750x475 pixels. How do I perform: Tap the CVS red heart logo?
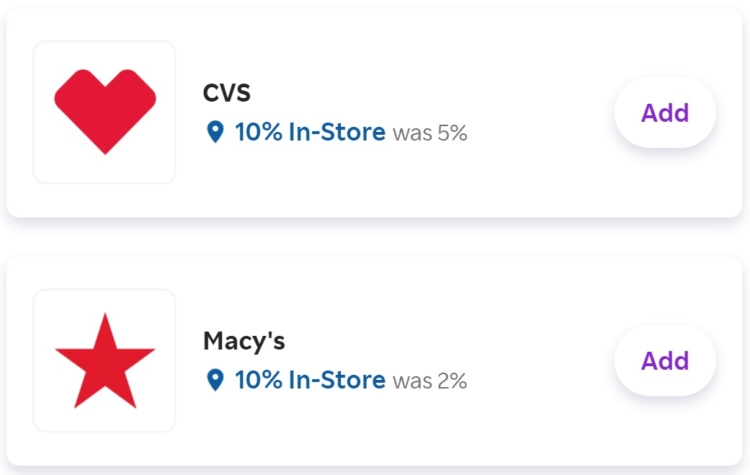pyautogui.click(x=105, y=111)
